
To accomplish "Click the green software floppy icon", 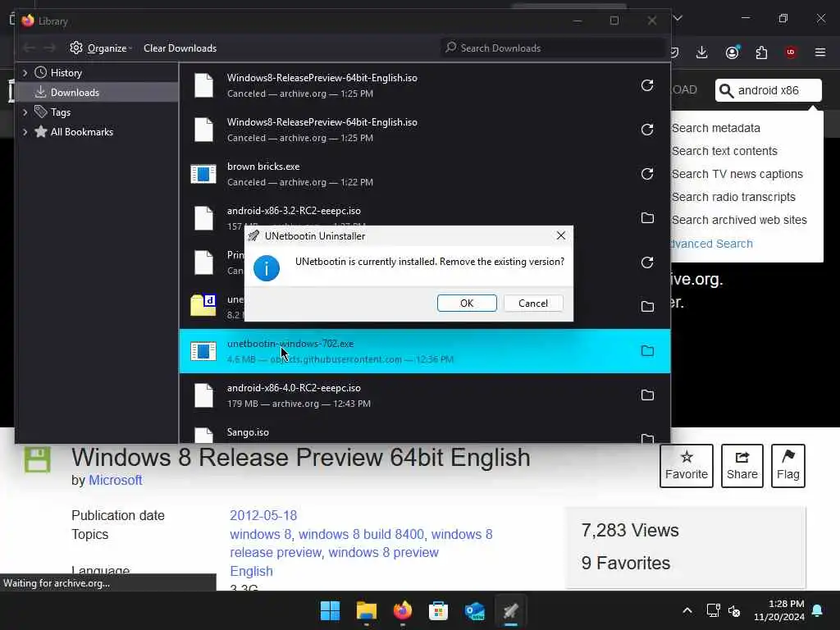I will coord(38,459).
